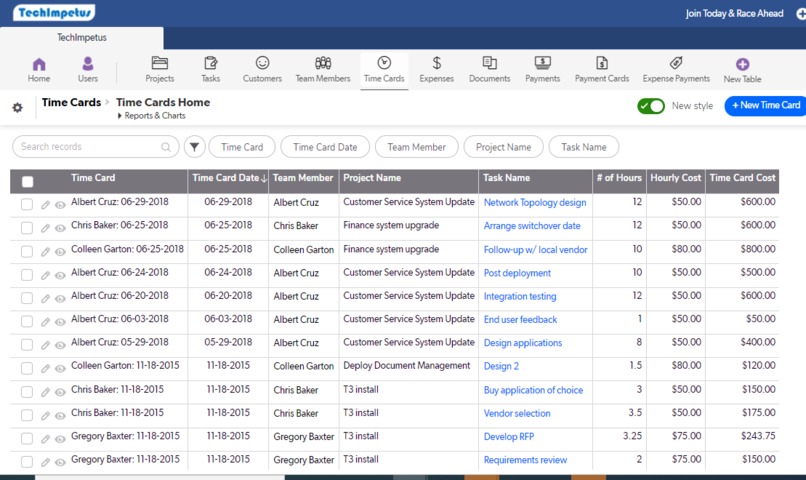Image resolution: width=806 pixels, height=480 pixels.
Task: Open the Team Members icon
Action: [x=323, y=63]
